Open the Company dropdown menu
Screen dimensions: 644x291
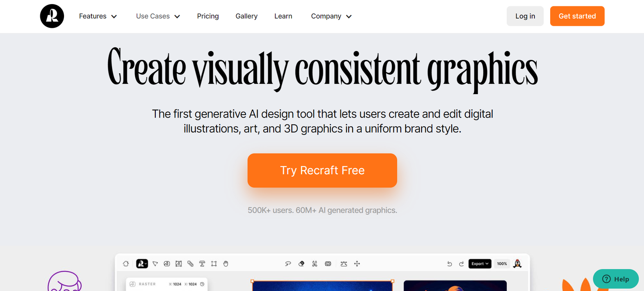click(331, 16)
